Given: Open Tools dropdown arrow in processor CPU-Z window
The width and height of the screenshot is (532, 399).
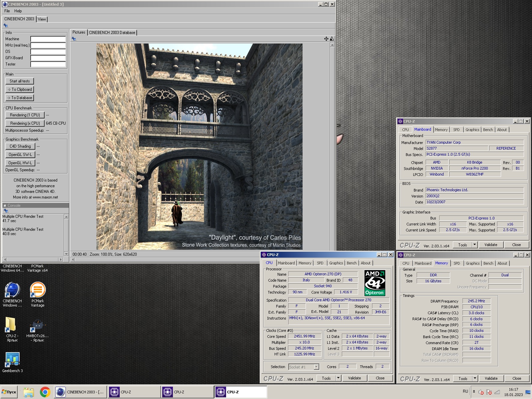Looking at the screenshot, I should click(x=338, y=378).
